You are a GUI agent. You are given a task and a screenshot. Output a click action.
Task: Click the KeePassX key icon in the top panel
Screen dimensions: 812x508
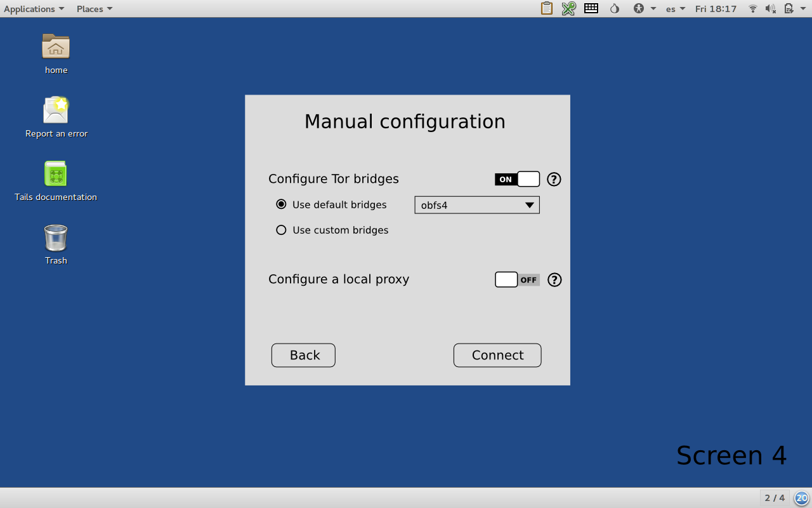(x=568, y=8)
